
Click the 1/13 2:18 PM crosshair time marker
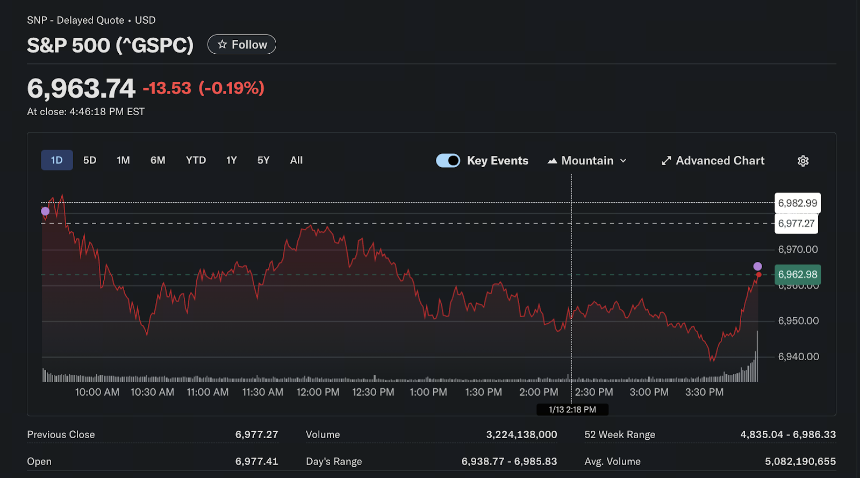pos(572,409)
